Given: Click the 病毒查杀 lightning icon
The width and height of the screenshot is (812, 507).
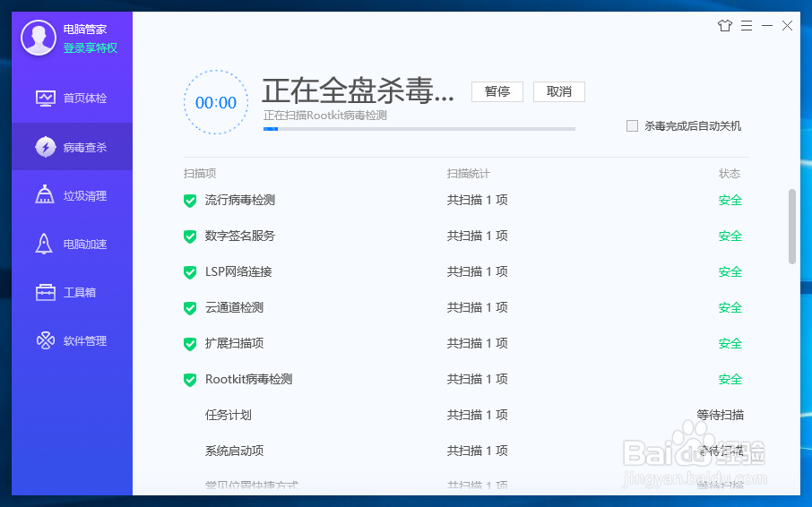Looking at the screenshot, I should [46, 147].
